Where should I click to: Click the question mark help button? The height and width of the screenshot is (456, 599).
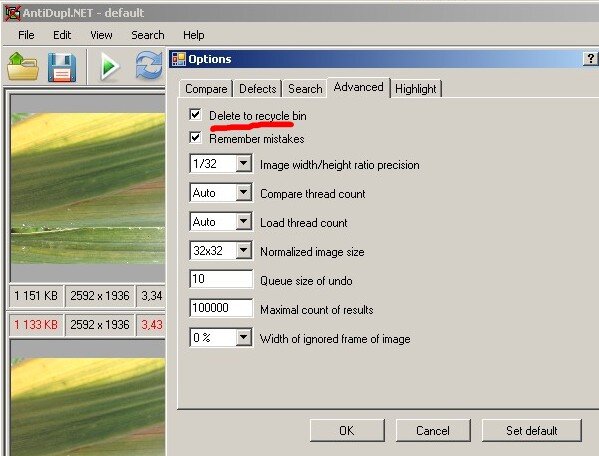pos(590,58)
